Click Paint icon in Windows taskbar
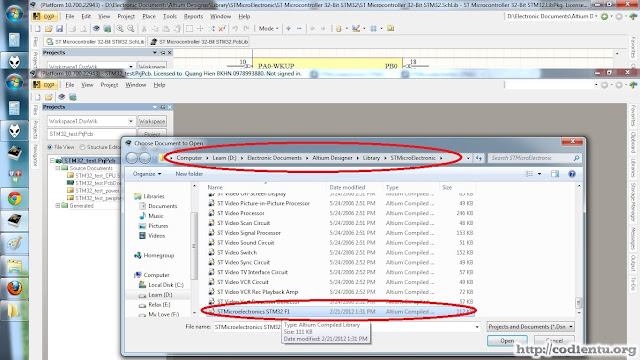 pyautogui.click(x=15, y=244)
